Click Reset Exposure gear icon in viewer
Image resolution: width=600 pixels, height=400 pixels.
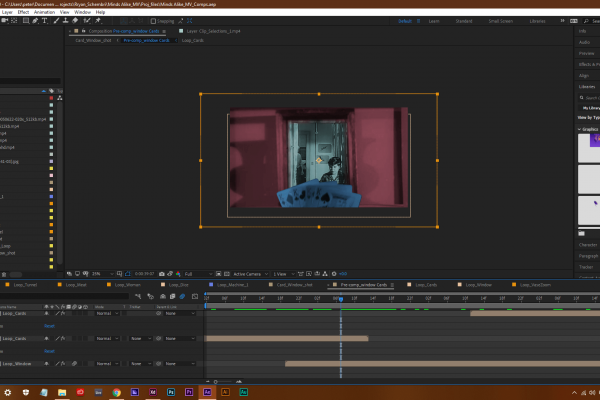[334, 274]
